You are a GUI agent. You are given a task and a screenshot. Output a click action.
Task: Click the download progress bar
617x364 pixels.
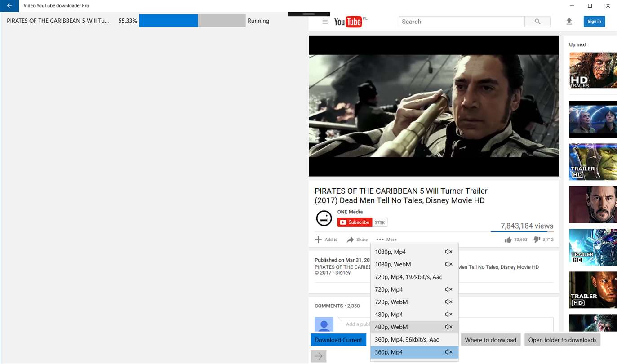coord(192,21)
